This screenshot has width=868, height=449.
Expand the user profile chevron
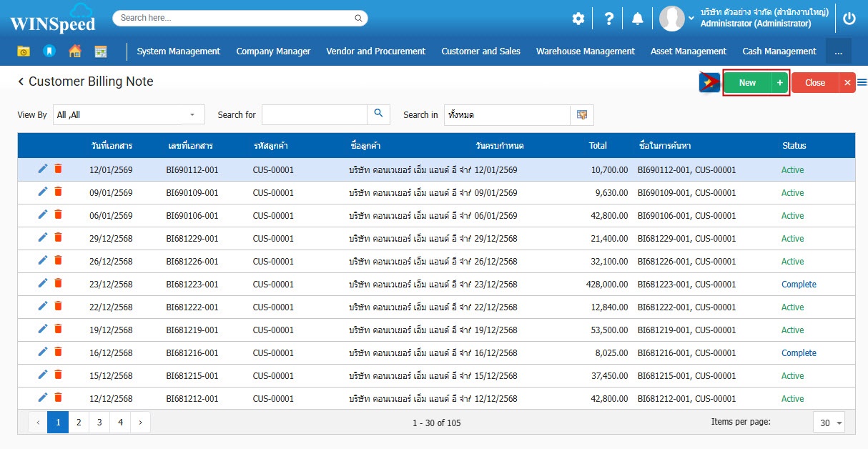point(691,19)
